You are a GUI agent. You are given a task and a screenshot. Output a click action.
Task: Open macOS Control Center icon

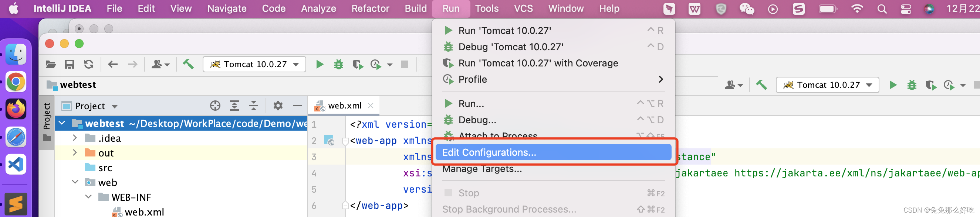(906, 9)
